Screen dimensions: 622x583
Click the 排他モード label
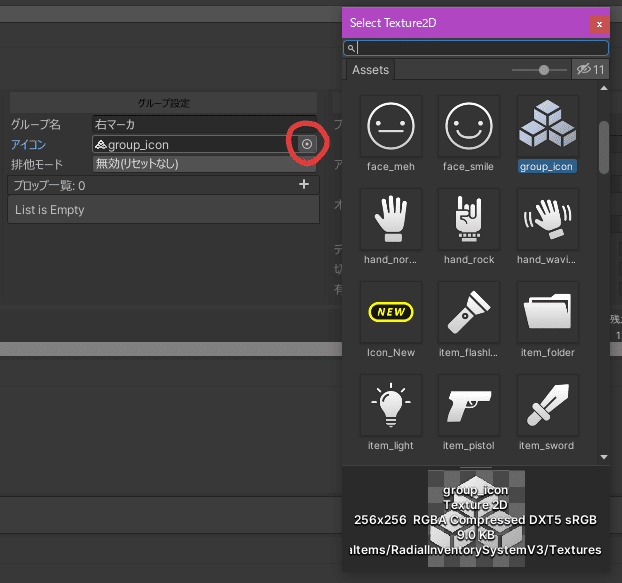point(36,164)
